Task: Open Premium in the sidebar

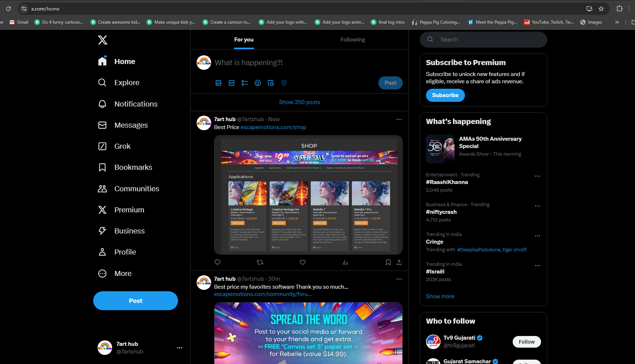Action: click(x=121, y=210)
